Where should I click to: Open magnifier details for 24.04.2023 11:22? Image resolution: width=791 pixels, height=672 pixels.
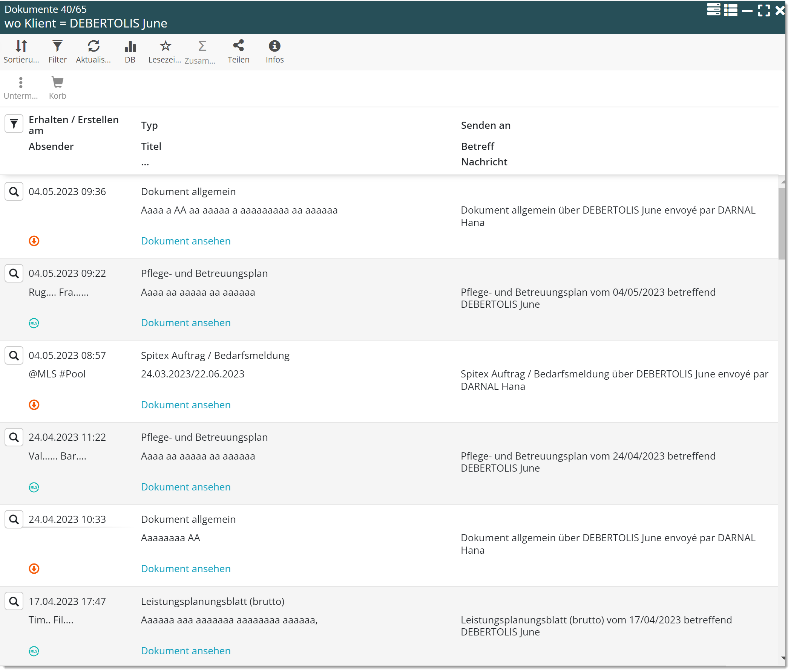14,437
